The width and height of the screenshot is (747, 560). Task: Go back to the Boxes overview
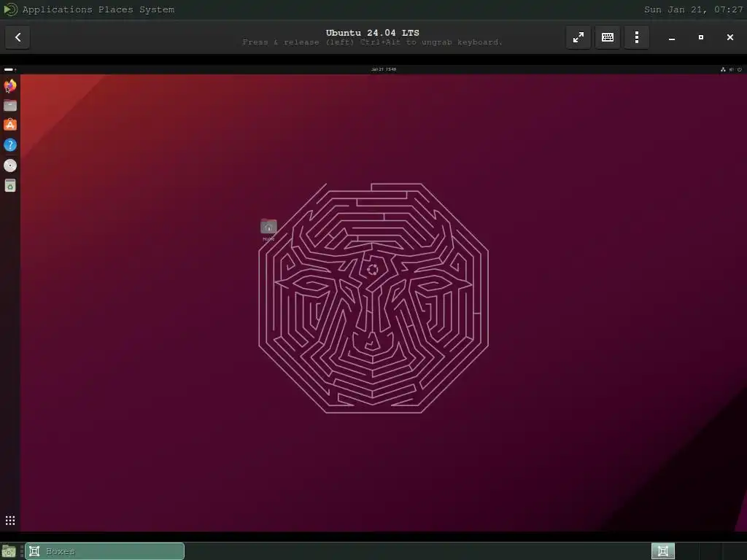[x=18, y=37]
